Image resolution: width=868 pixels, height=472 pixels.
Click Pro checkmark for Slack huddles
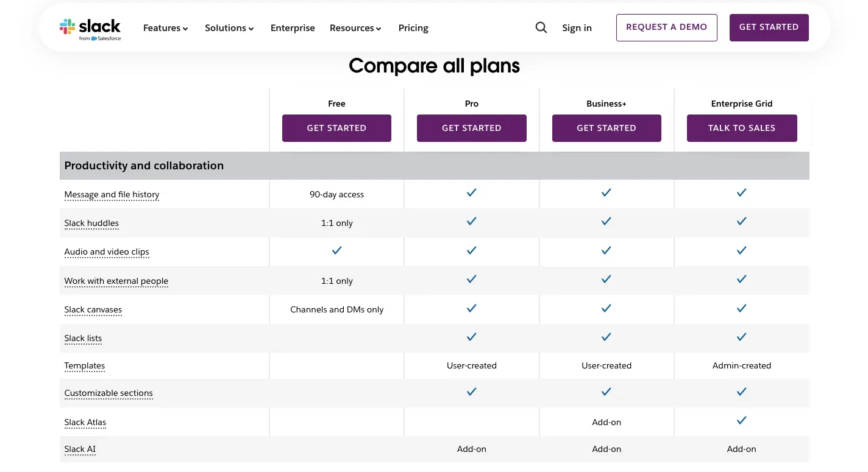[471, 222]
